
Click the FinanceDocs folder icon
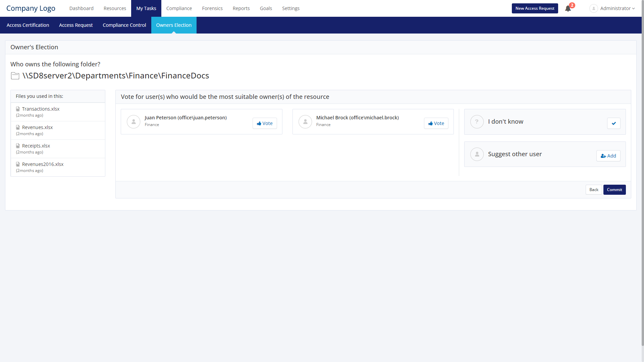[15, 76]
